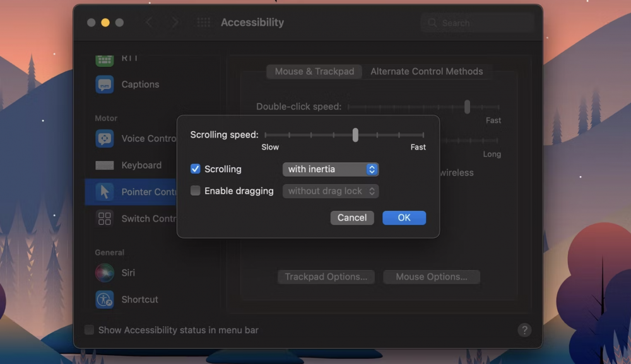Expand the "without drag lock" dropdown

[x=330, y=191]
